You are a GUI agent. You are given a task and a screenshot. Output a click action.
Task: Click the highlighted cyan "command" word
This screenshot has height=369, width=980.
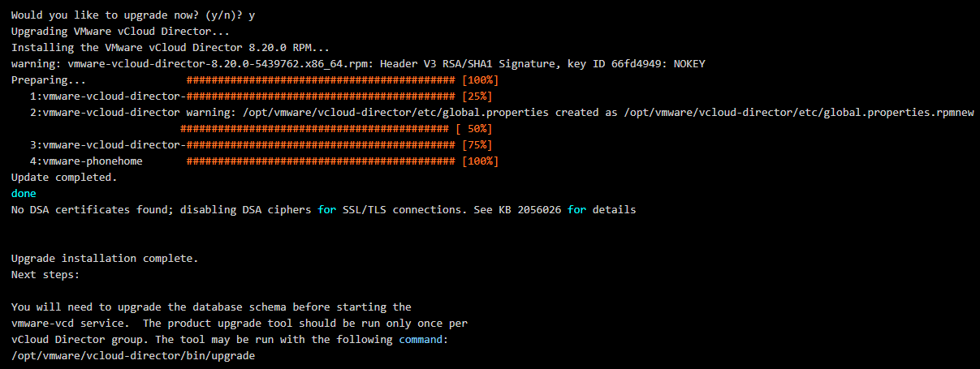[424, 340]
